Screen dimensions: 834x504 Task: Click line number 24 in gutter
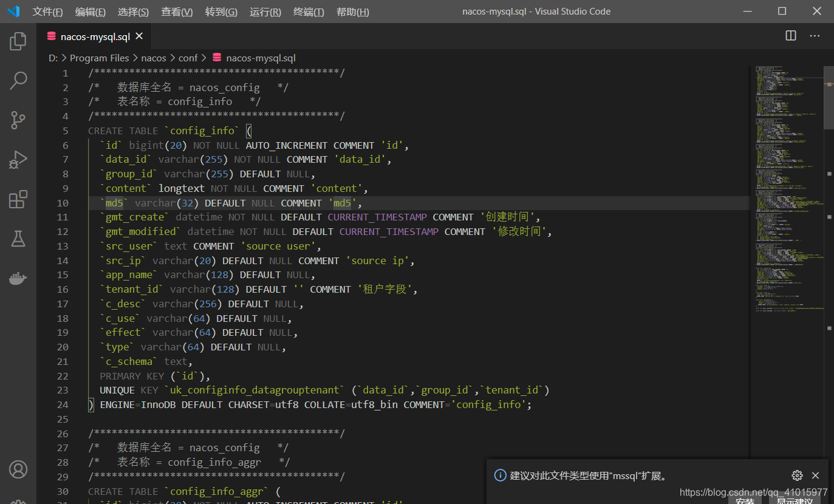click(63, 404)
